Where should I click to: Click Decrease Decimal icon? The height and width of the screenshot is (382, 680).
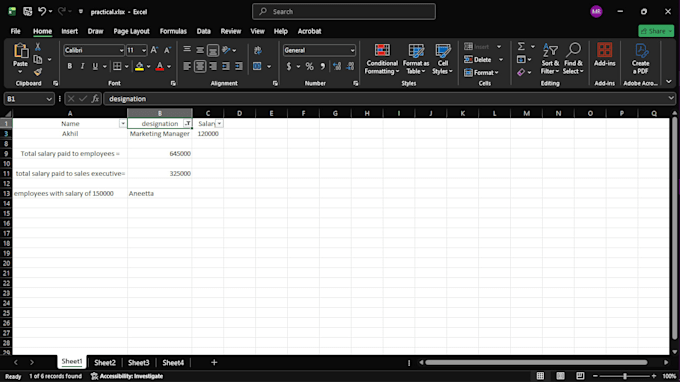coord(350,66)
